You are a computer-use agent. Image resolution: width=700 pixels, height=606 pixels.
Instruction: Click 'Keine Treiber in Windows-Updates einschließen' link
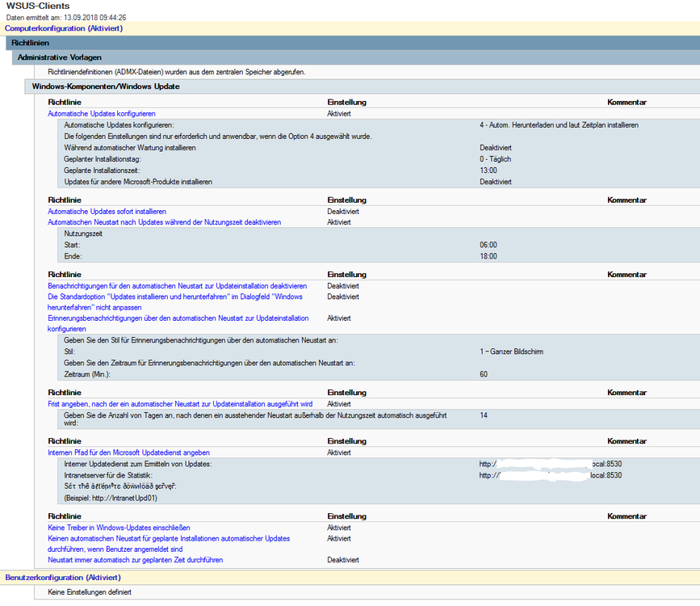118,528
